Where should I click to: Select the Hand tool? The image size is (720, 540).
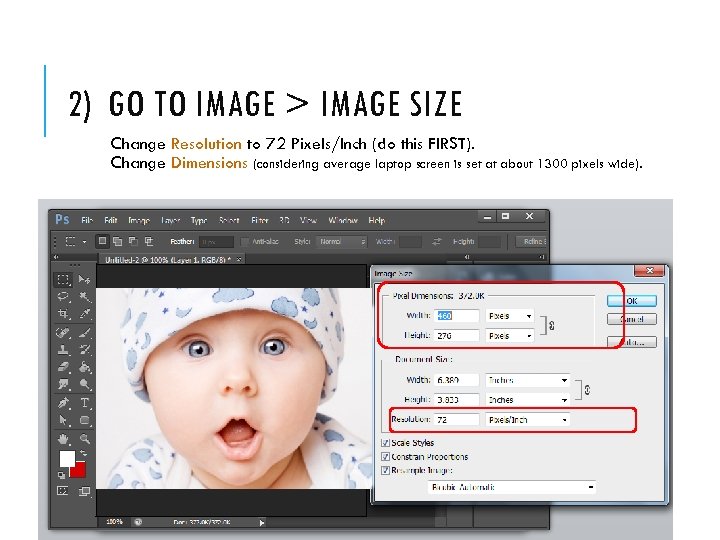tap(63, 439)
